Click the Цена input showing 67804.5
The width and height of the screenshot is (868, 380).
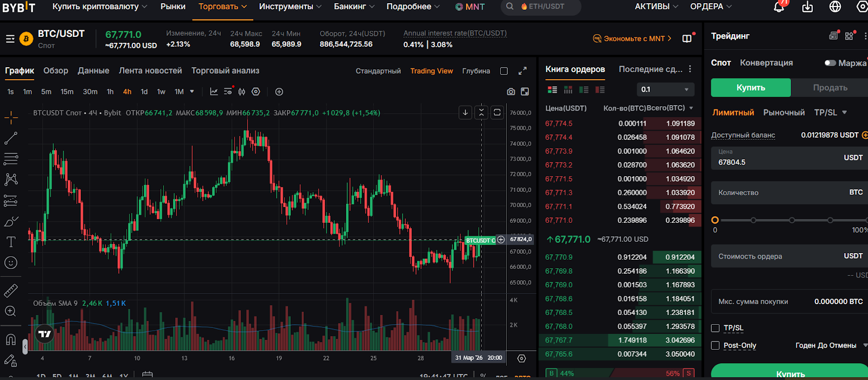789,158
